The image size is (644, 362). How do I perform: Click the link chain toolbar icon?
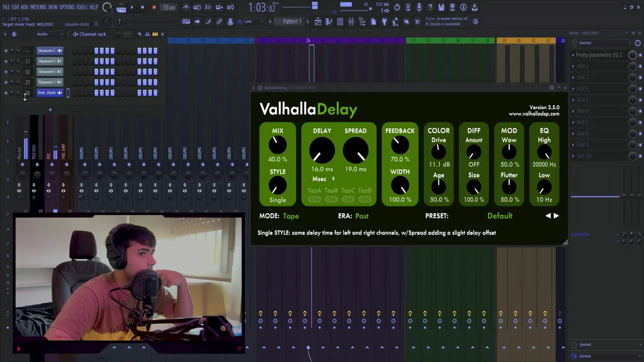219,22
